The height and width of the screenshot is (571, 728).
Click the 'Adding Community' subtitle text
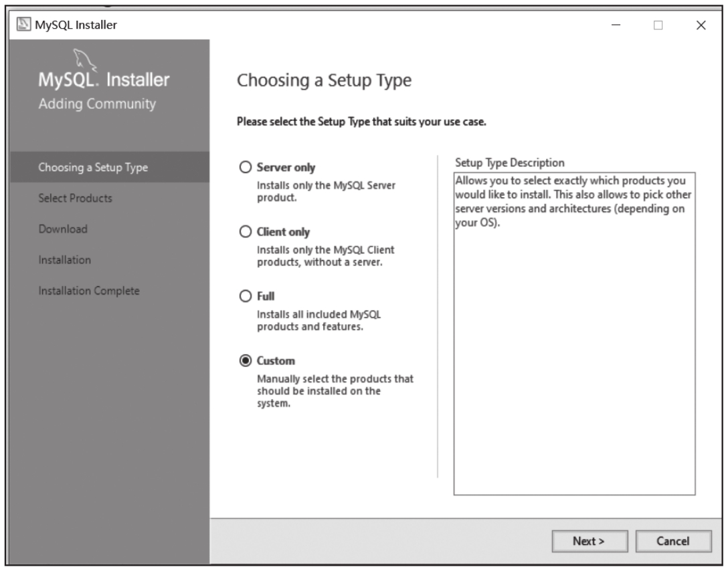tap(97, 104)
